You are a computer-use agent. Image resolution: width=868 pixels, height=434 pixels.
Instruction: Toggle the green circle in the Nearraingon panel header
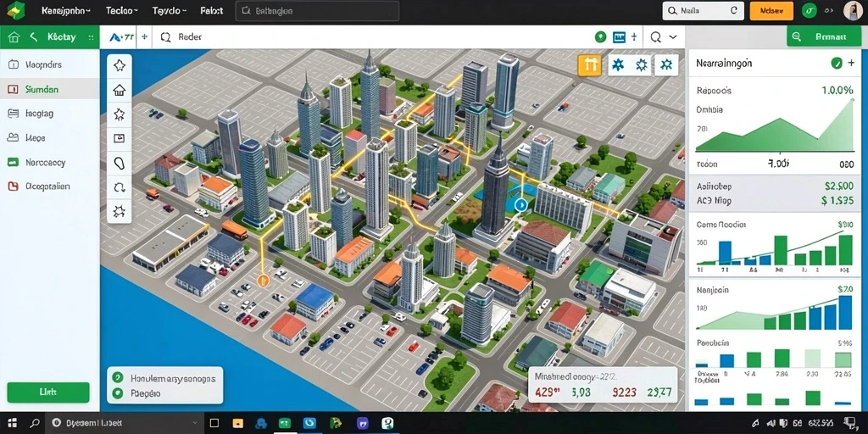tap(837, 63)
